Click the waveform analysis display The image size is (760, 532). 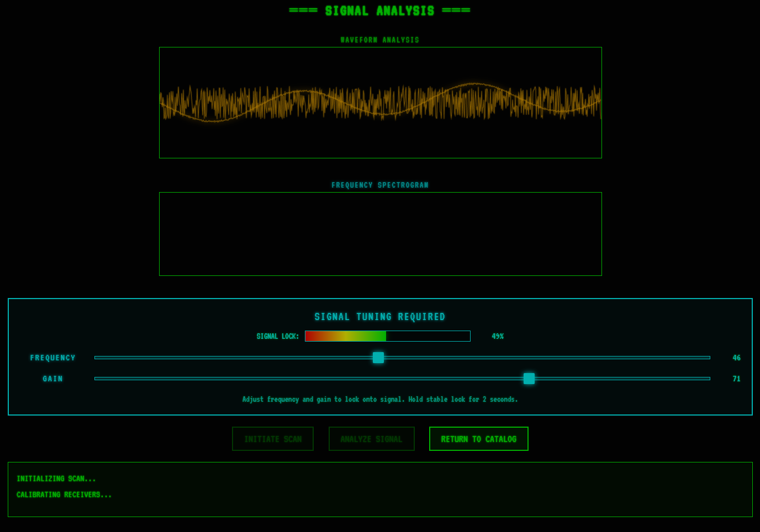coord(381,103)
